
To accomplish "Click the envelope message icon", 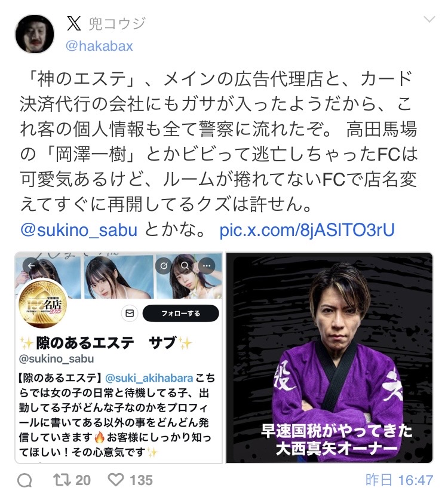I will tap(130, 314).
